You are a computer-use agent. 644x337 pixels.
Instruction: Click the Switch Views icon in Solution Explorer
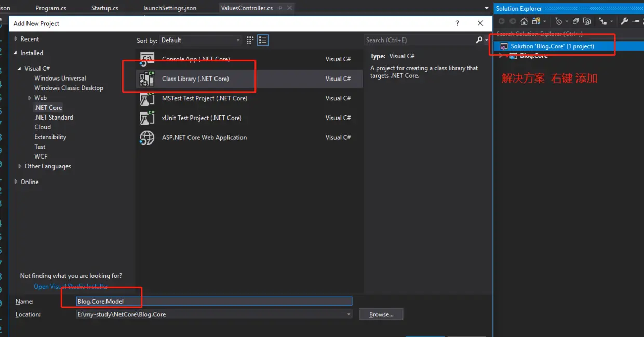coord(535,21)
